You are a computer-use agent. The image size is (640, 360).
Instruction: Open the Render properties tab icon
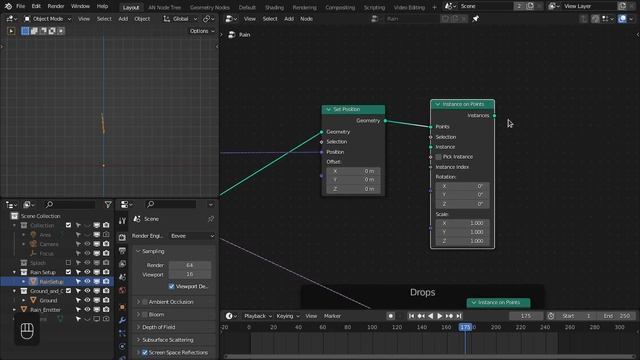(122, 237)
